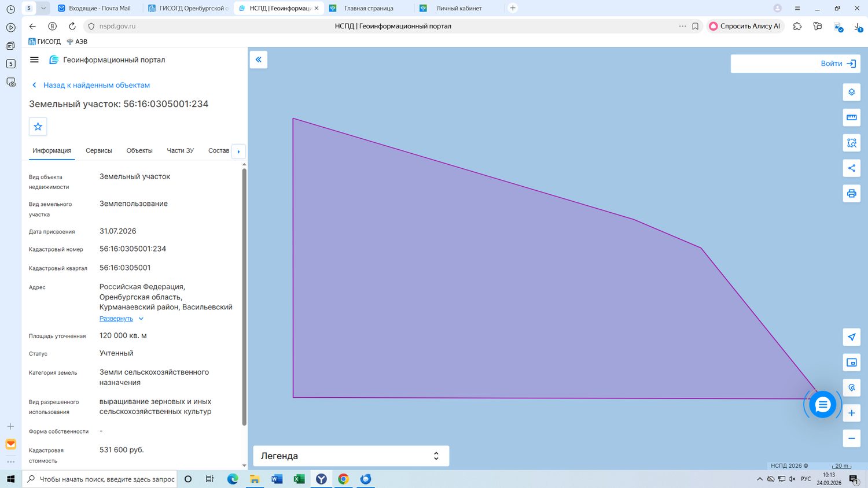Screen dimensions: 868x488
Task: Zoom out with the minus button
Action: point(851,438)
